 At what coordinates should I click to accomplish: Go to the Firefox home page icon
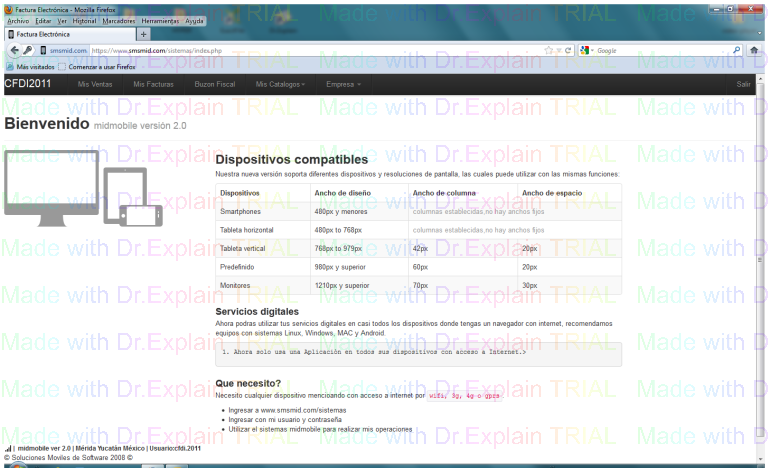[x=754, y=50]
